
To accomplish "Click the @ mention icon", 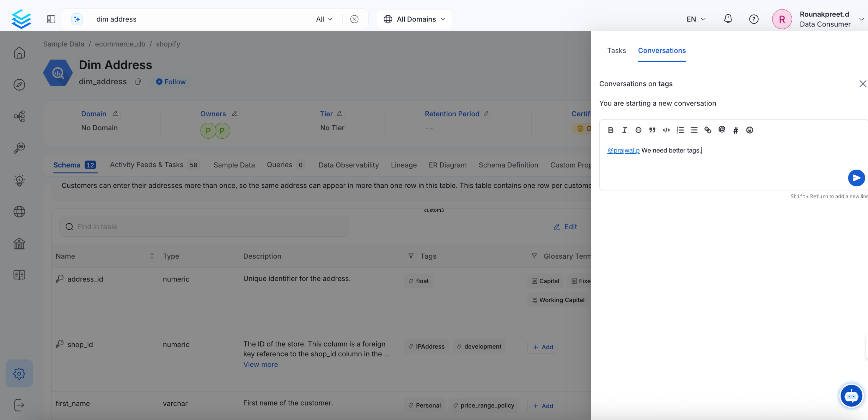I will point(722,130).
